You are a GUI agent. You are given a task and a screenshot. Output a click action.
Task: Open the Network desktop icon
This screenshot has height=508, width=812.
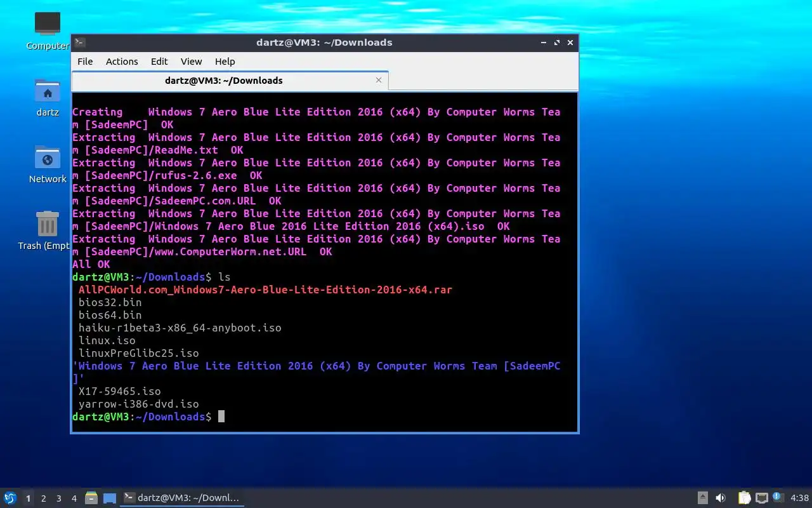coord(48,164)
